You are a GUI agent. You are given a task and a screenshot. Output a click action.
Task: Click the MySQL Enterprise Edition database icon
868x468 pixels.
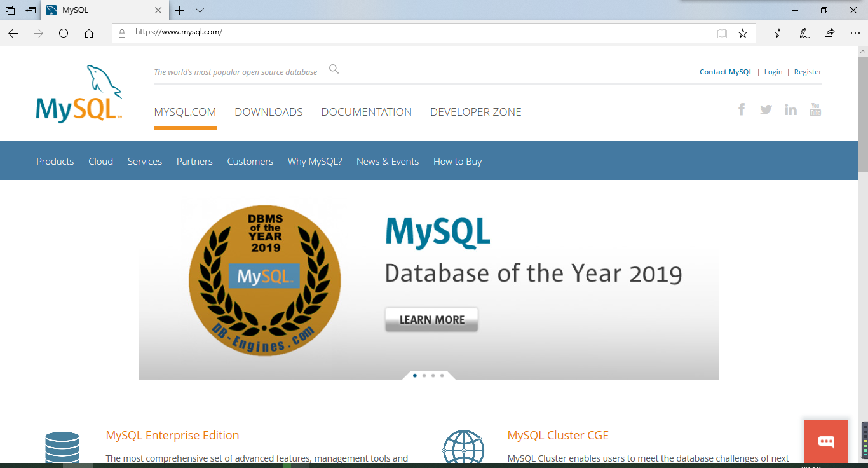62,446
